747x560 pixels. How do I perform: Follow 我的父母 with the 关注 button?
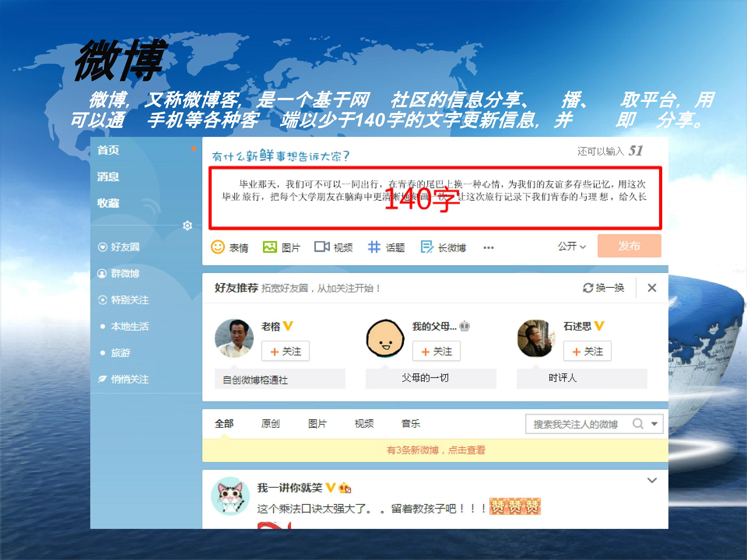436,351
